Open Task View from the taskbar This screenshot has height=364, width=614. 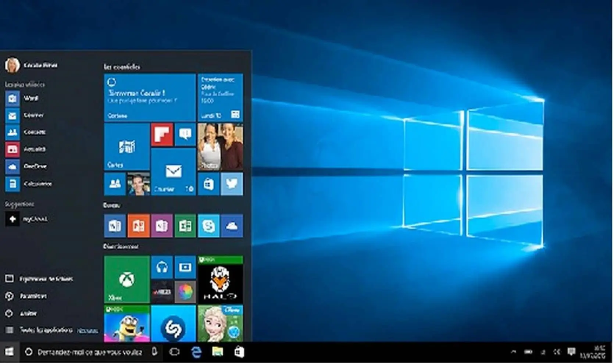175,352
